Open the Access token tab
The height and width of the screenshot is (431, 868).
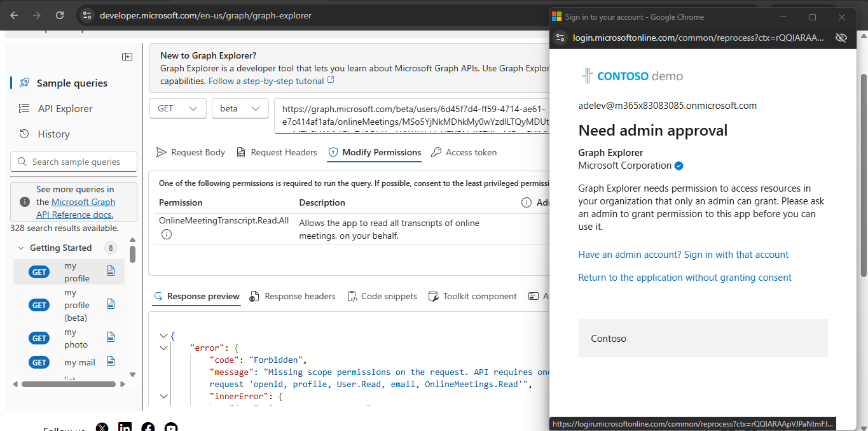click(464, 152)
